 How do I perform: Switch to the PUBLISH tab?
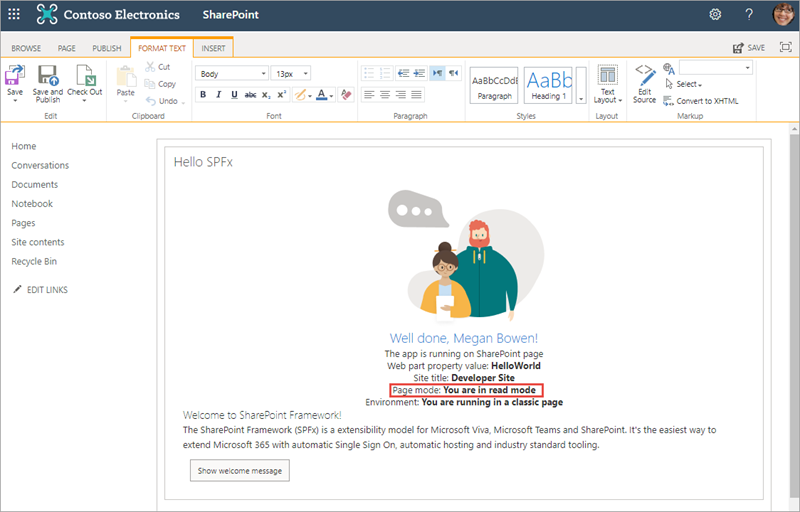point(107,48)
